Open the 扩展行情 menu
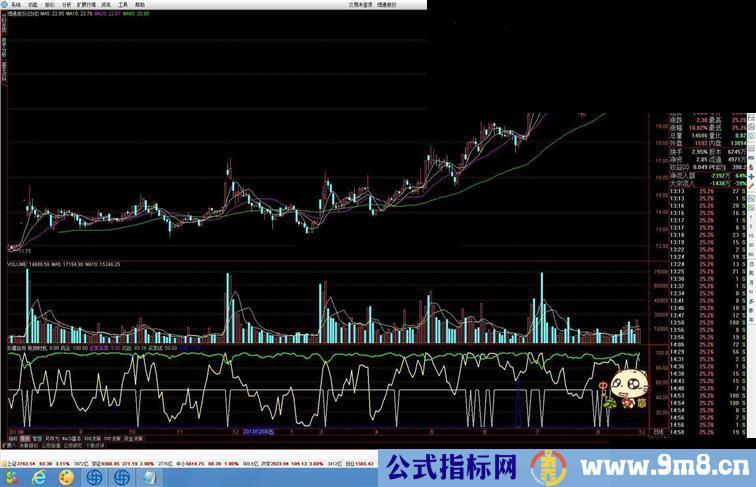 click(x=87, y=4)
